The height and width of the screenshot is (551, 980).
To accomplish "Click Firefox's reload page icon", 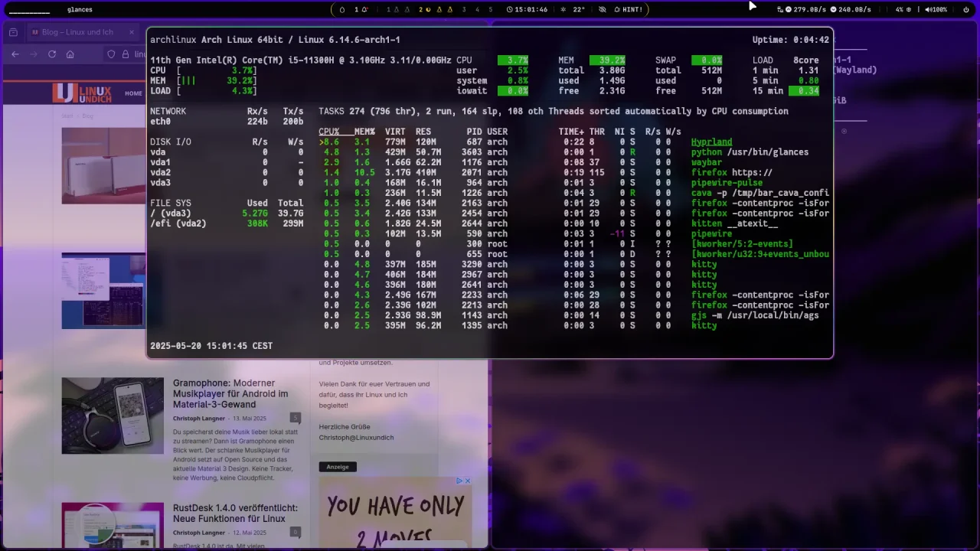I will click(52, 54).
